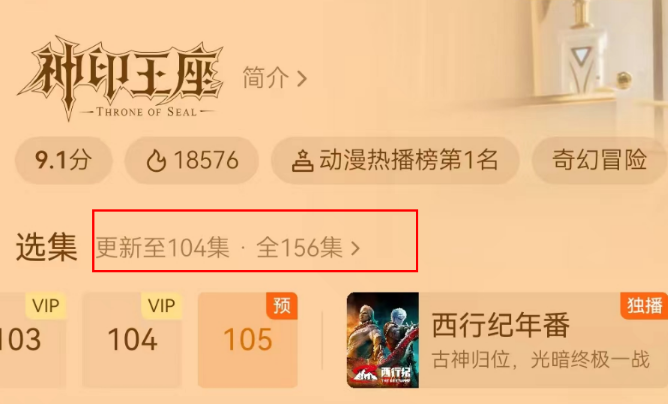Select preview episode 105
This screenshot has width=668, height=404.
click(x=248, y=340)
